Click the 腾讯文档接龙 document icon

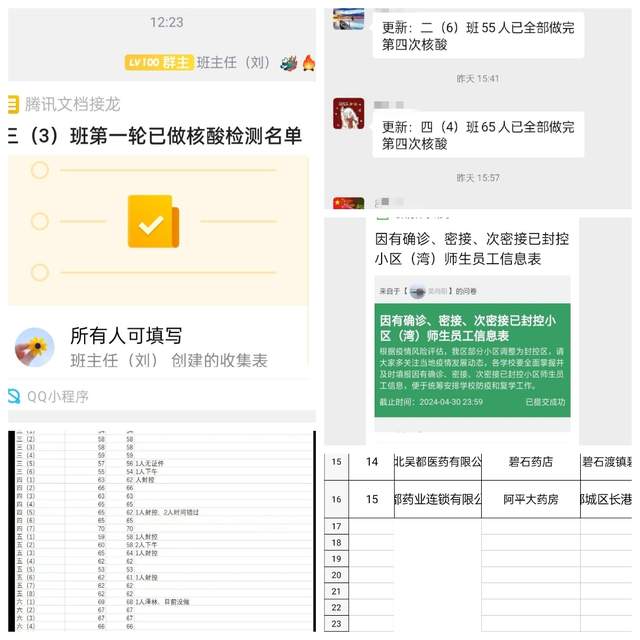pos(13,104)
